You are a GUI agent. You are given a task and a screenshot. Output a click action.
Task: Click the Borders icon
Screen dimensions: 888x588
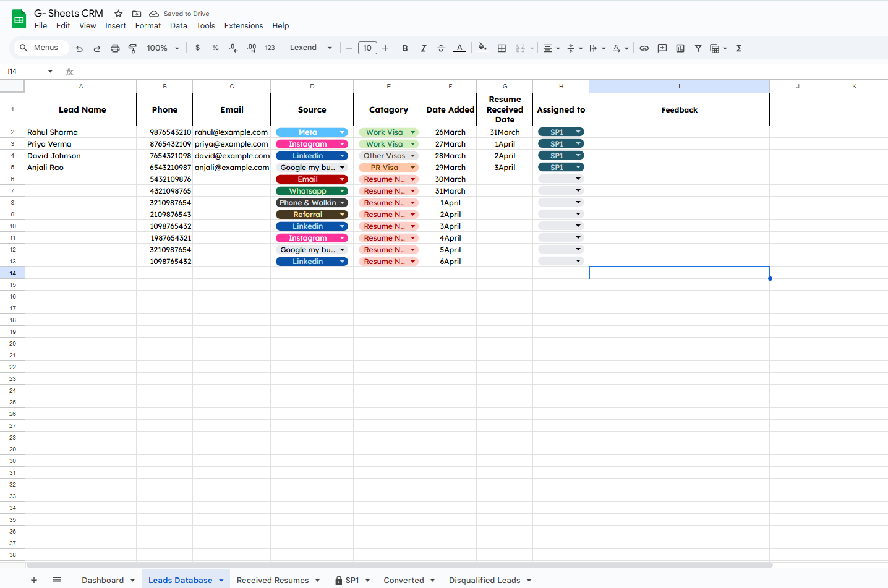tap(502, 48)
